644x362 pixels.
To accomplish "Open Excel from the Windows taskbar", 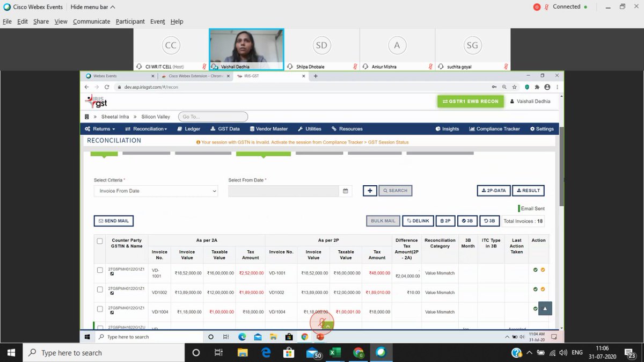I will click(x=334, y=353).
